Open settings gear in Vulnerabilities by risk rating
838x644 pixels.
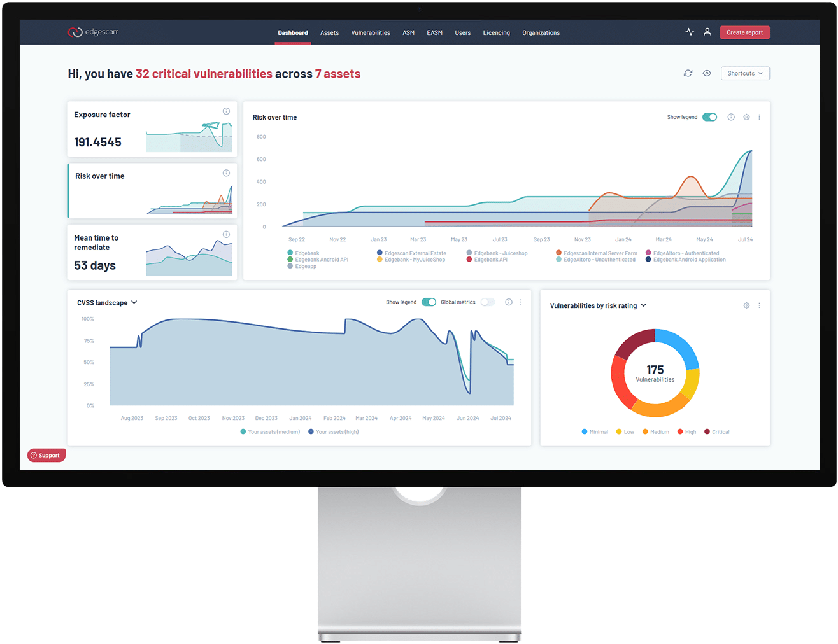746,305
